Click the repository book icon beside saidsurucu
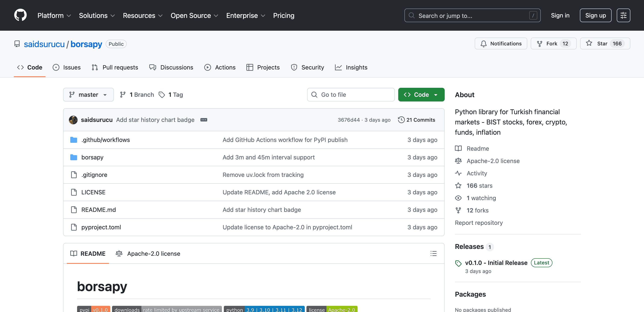Image resolution: width=644 pixels, height=312 pixels. 17,44
